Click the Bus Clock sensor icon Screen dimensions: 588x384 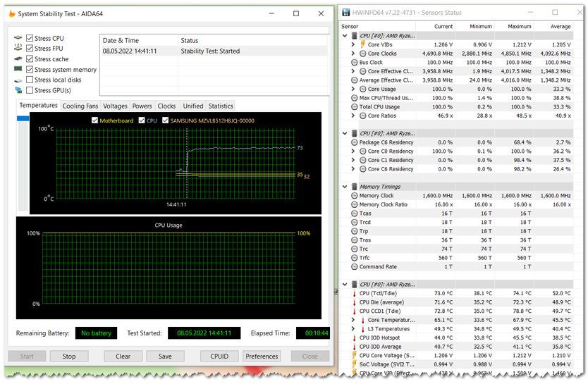(353, 63)
